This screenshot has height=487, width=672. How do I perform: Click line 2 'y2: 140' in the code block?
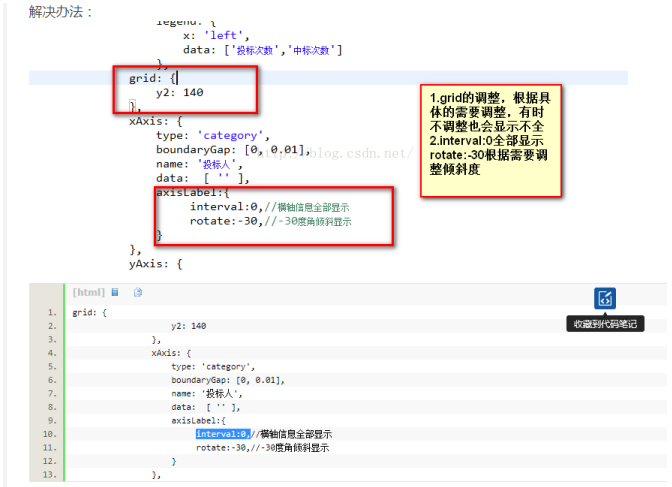(189, 326)
